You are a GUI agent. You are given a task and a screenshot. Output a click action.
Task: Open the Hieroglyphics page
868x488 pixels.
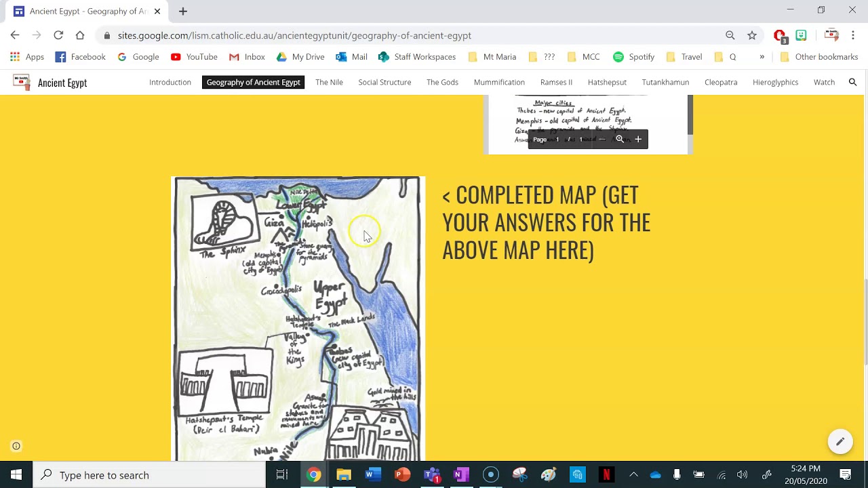coord(775,82)
